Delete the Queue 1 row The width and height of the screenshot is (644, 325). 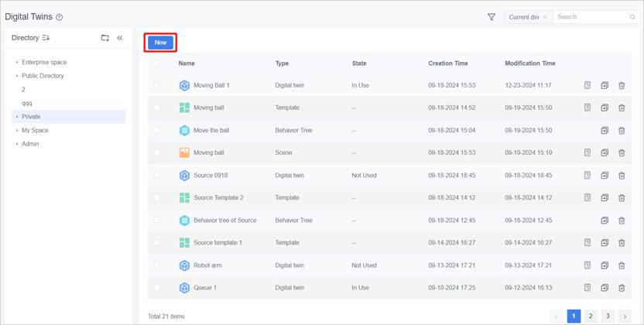point(622,288)
